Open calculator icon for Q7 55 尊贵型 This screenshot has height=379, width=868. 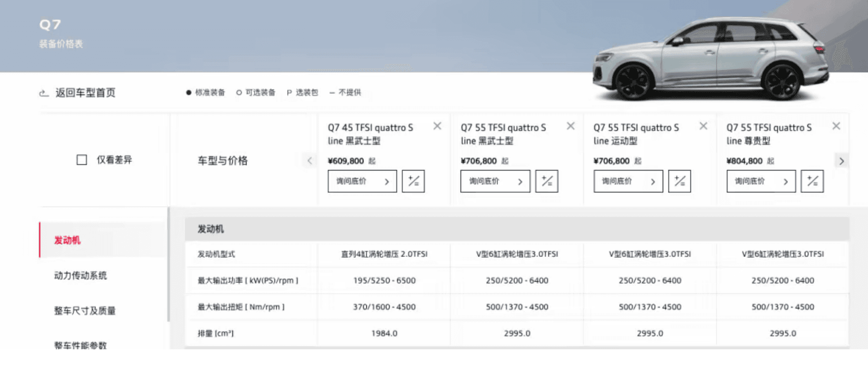tap(812, 181)
